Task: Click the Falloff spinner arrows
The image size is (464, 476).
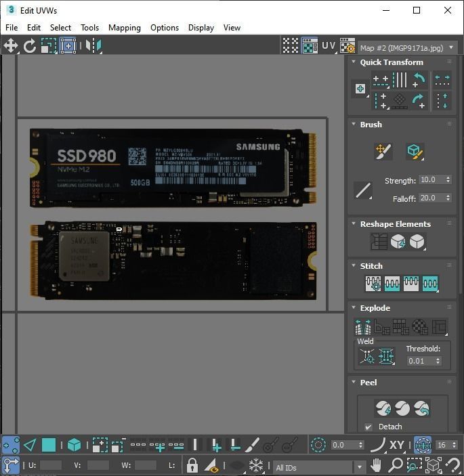Action: 448,198
